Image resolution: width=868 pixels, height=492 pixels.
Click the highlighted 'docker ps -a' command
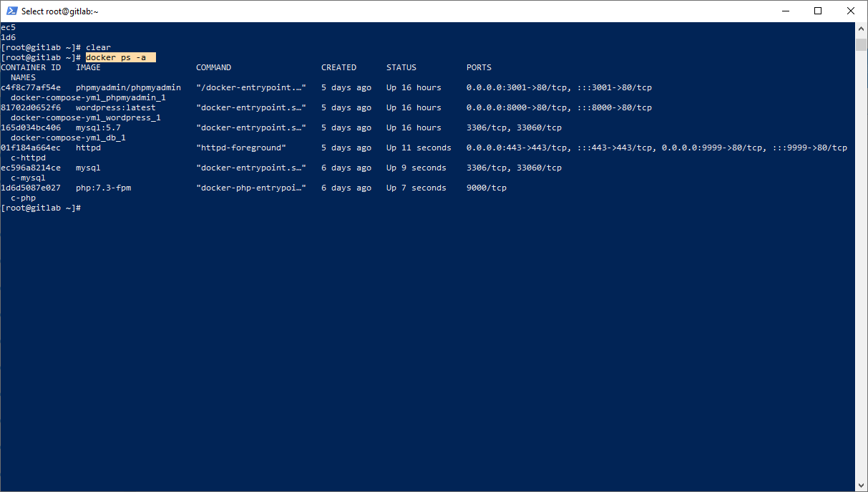(x=120, y=57)
